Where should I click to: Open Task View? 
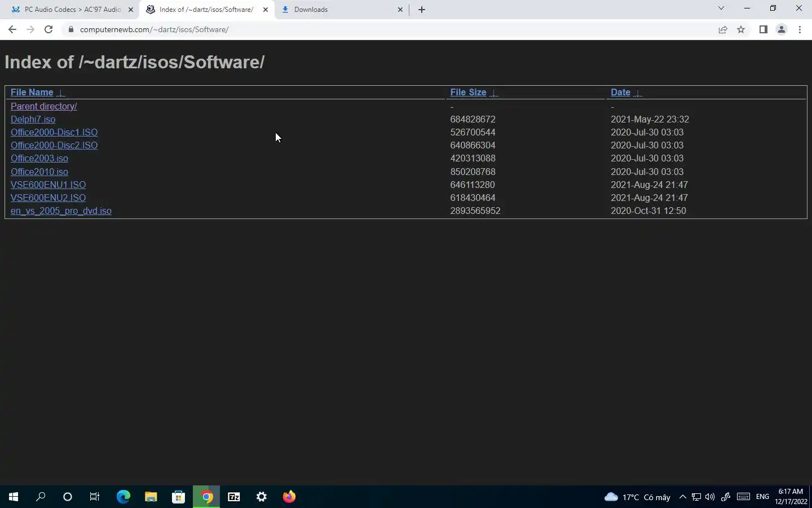click(95, 497)
